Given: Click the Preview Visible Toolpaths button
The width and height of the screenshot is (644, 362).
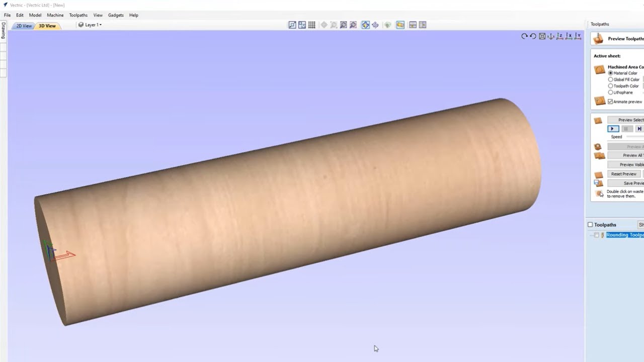Looking at the screenshot, I should 625,164.
